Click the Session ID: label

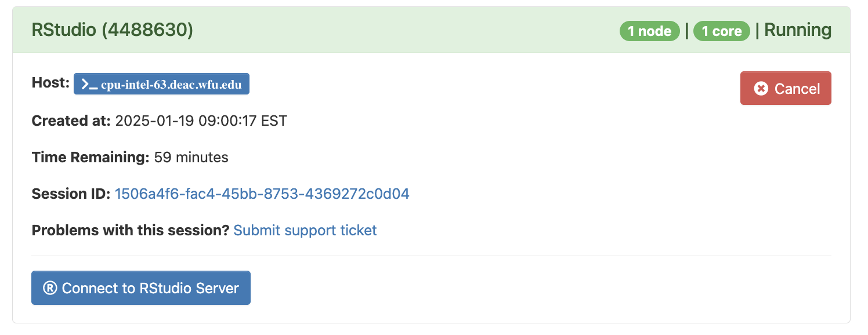[x=70, y=194]
